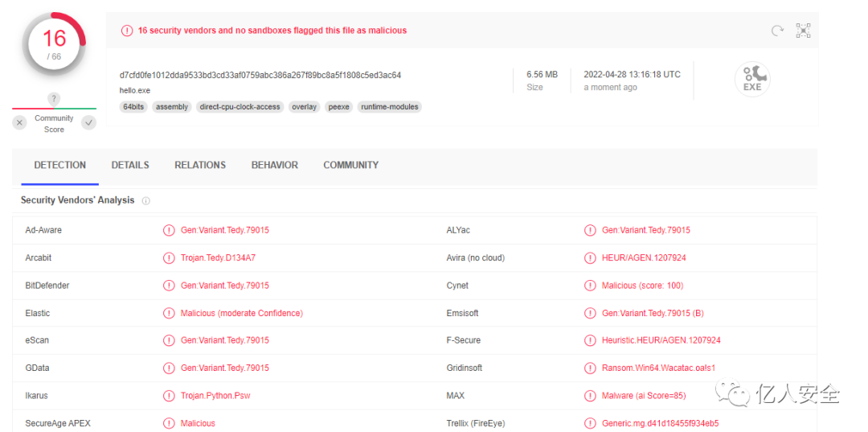Viewport: 868px width, 432px height.
Task: Click the Community Score label
Action: [54, 124]
